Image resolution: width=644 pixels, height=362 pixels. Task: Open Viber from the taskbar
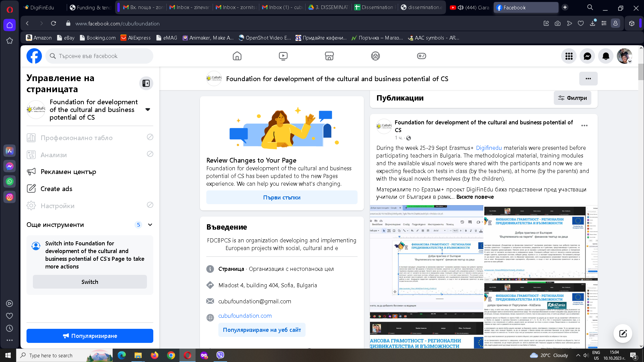220,355
